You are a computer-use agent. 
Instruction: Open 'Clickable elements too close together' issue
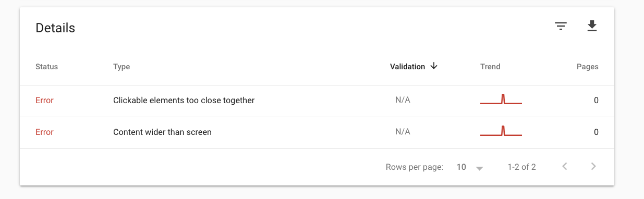click(x=184, y=100)
